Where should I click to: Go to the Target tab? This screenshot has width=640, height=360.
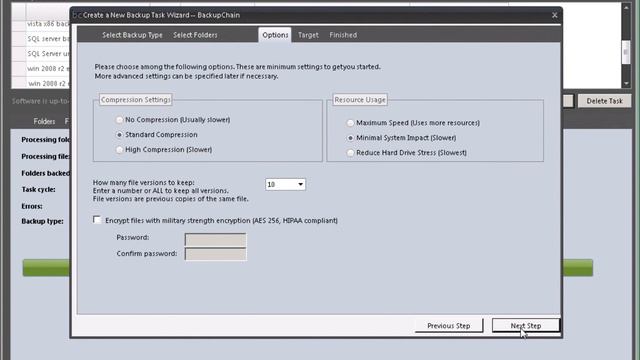point(308,35)
